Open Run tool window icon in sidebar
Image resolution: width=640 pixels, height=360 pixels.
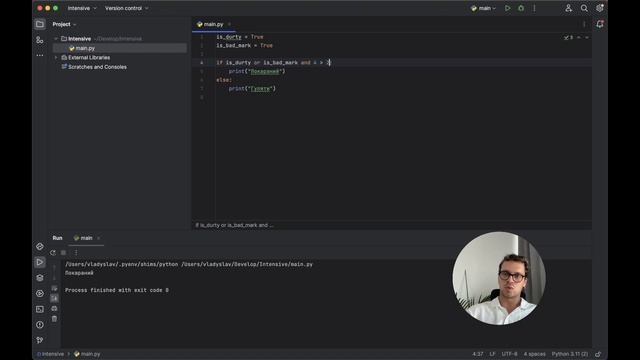[40, 262]
